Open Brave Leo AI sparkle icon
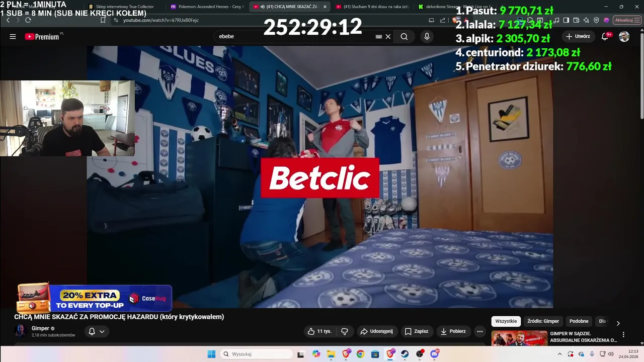 pyautogui.click(x=586, y=20)
